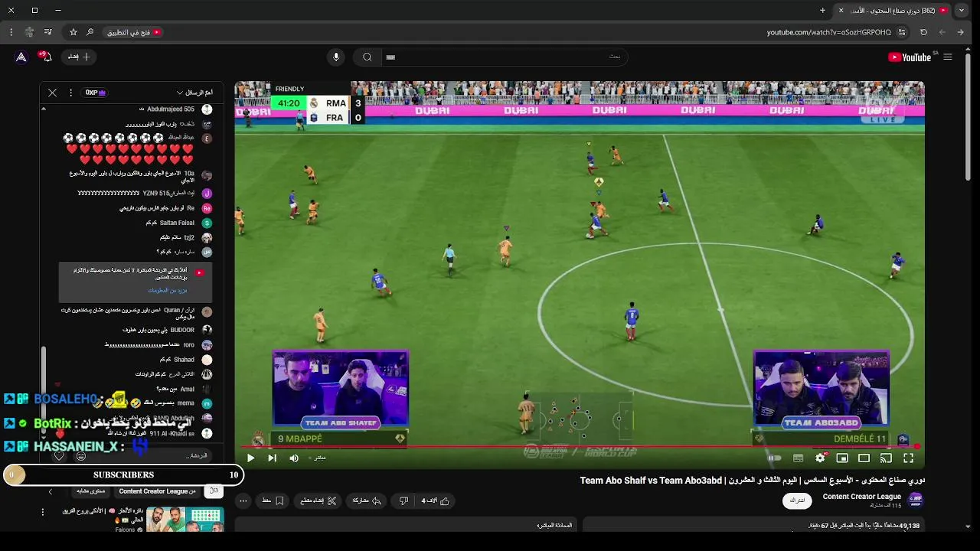980x551 pixels.
Task: Expand chips with the chevron arrow
Action: tap(51, 491)
